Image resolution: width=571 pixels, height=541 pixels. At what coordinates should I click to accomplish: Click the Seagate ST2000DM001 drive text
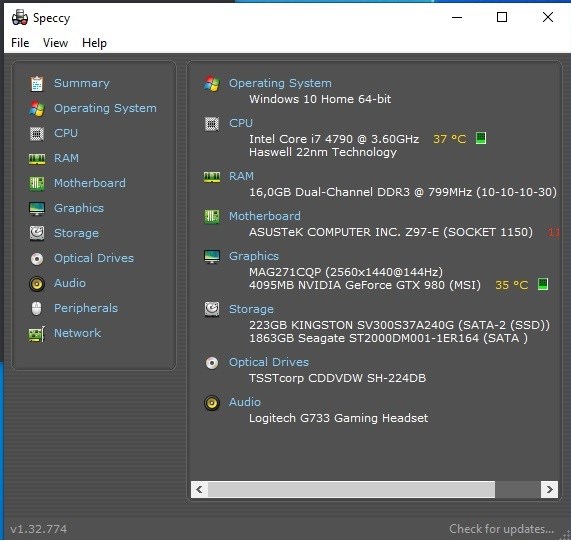coord(389,338)
